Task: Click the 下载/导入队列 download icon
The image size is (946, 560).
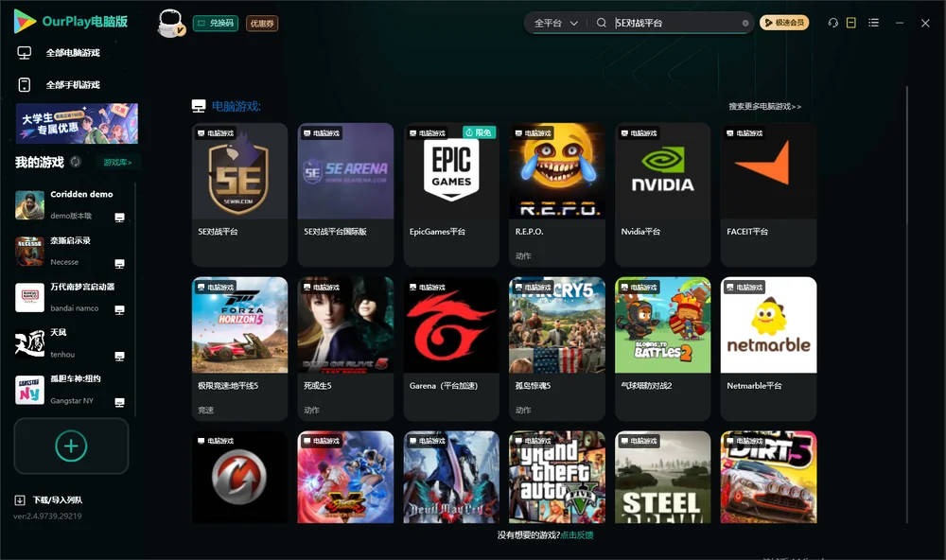Action: [20, 500]
